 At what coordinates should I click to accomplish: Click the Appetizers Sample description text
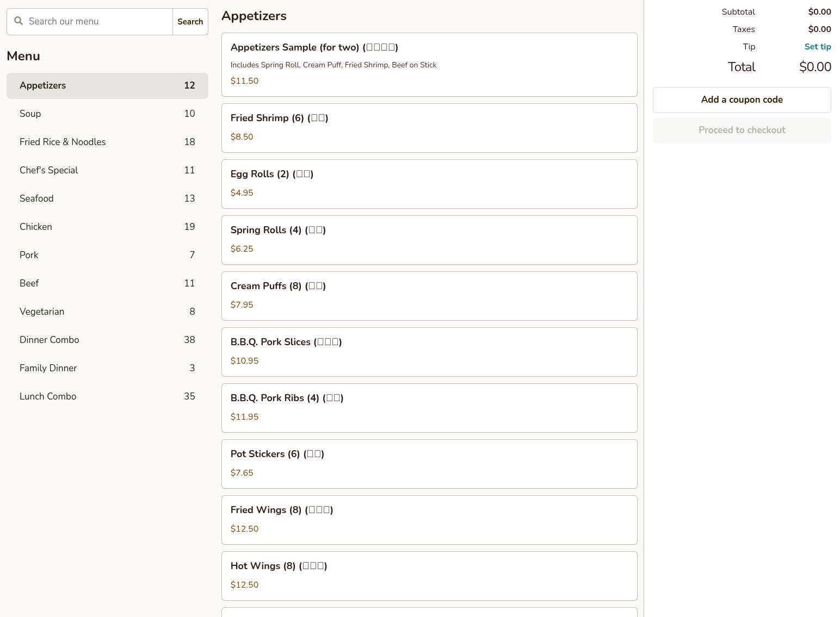333,65
